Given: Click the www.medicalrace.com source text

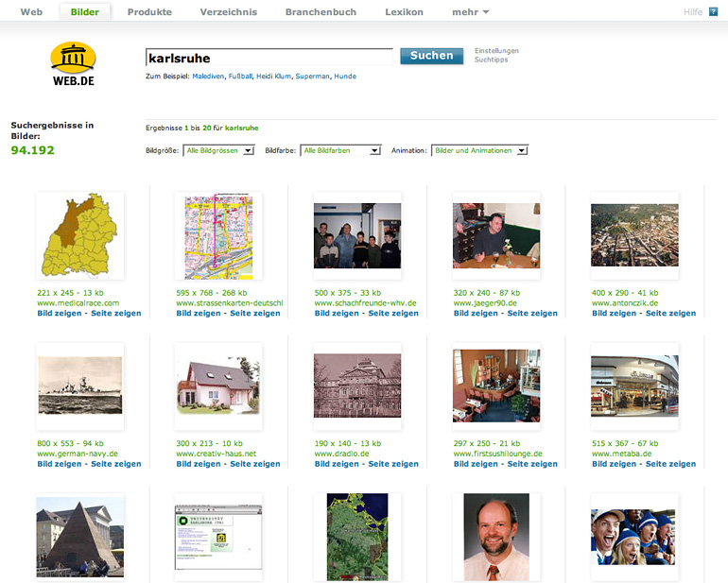Looking at the screenshot, I should tap(78, 303).
